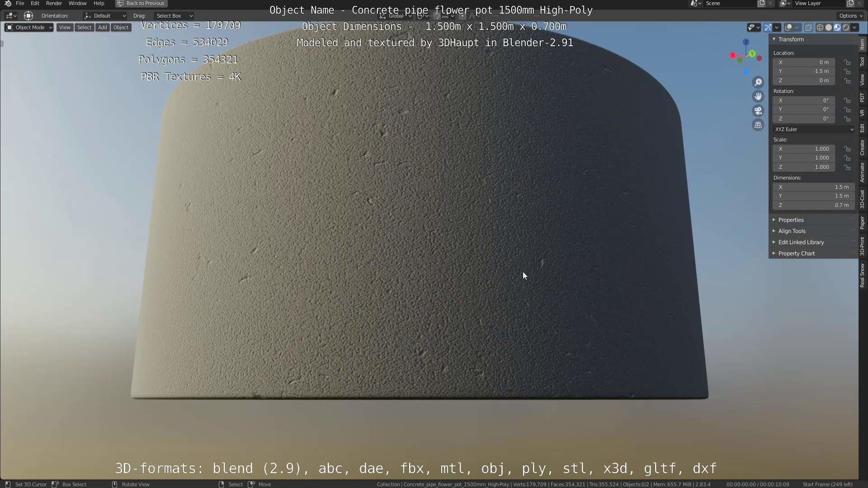Click the Back to Previous button
The width and height of the screenshot is (868, 488).
[141, 3]
